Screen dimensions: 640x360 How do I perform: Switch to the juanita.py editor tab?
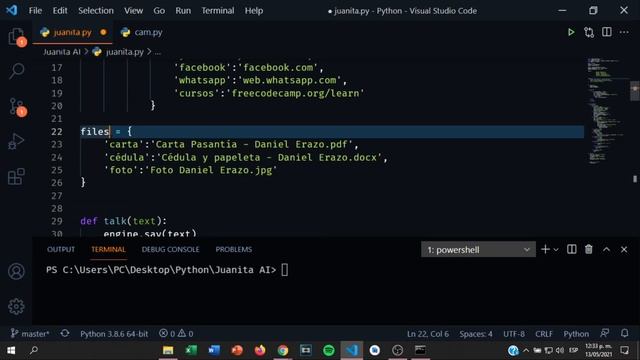coord(72,32)
